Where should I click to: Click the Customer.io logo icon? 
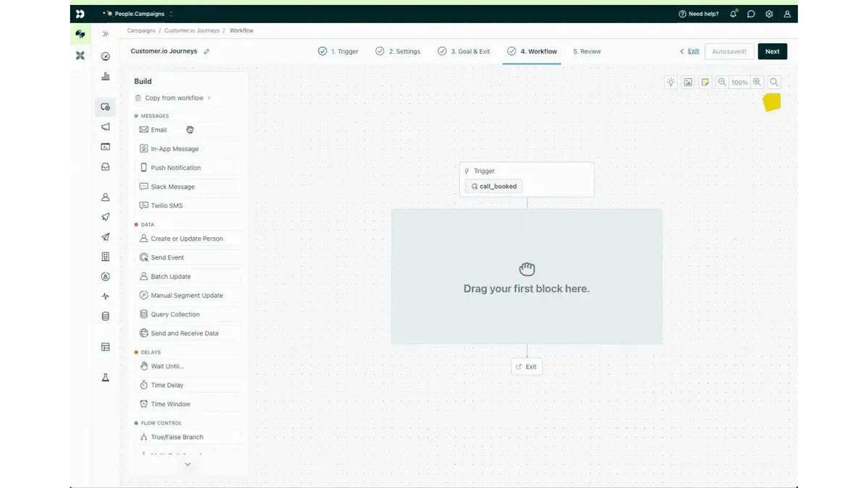(x=80, y=14)
